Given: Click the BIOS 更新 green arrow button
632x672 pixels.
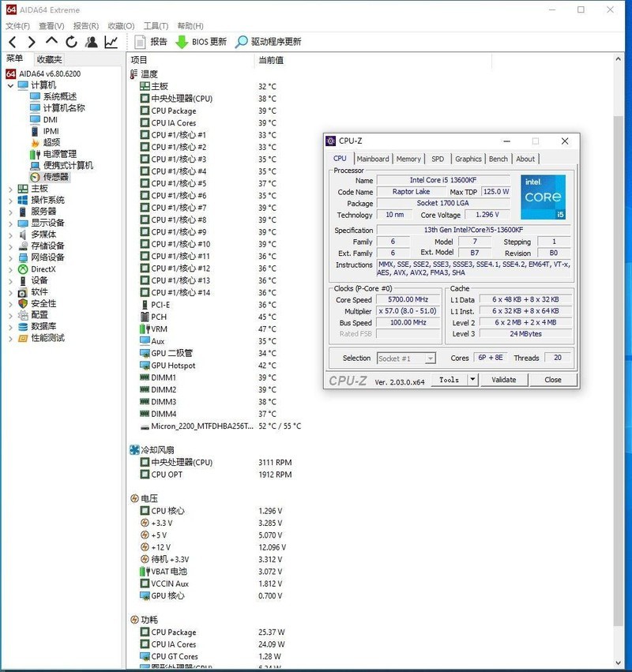Looking at the screenshot, I should (x=182, y=42).
